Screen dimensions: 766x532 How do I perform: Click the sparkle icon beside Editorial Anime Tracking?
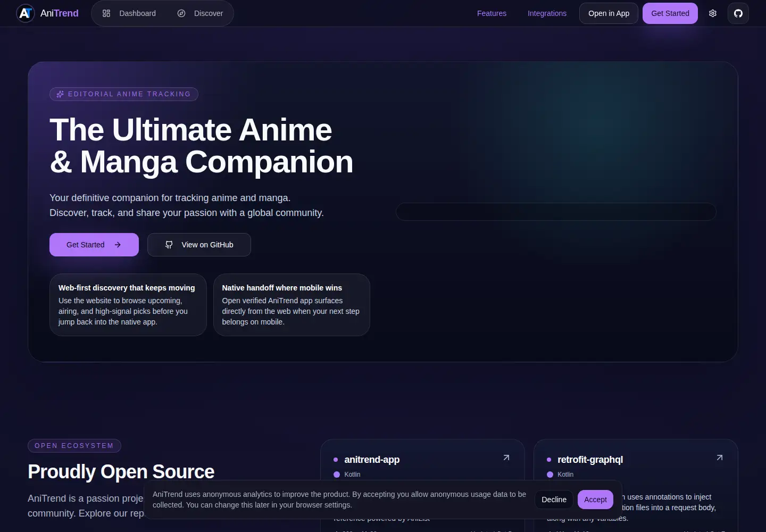(60, 94)
